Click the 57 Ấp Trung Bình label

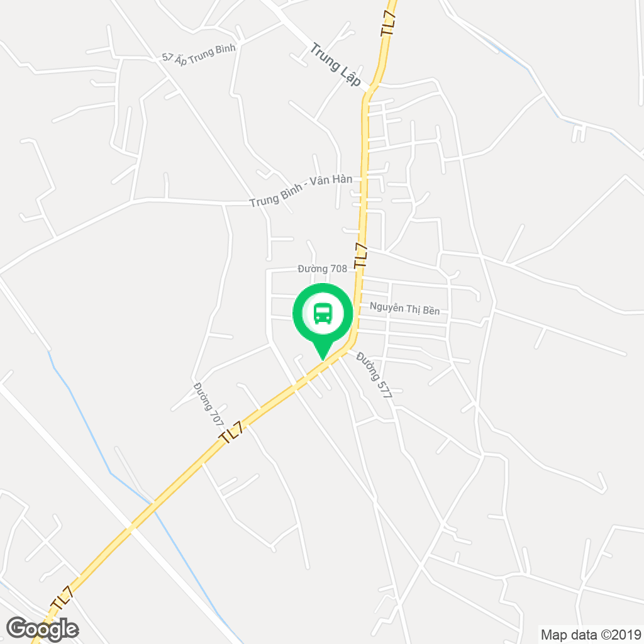click(x=199, y=54)
